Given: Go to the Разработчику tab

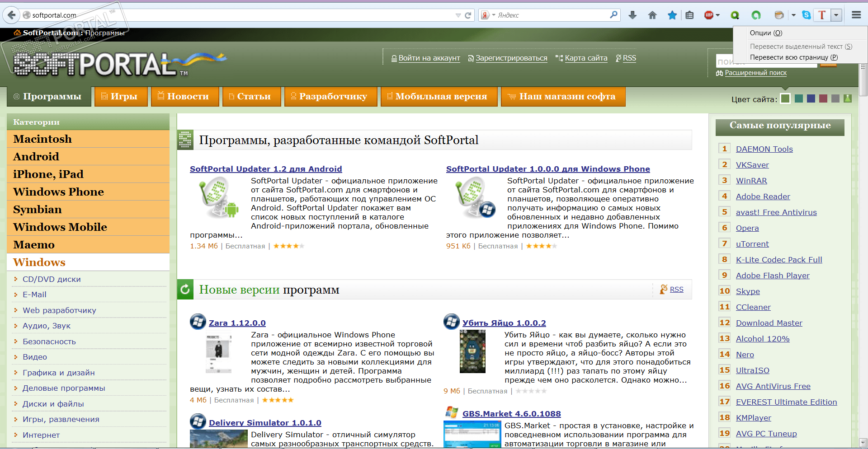Looking at the screenshot, I should tap(330, 96).
